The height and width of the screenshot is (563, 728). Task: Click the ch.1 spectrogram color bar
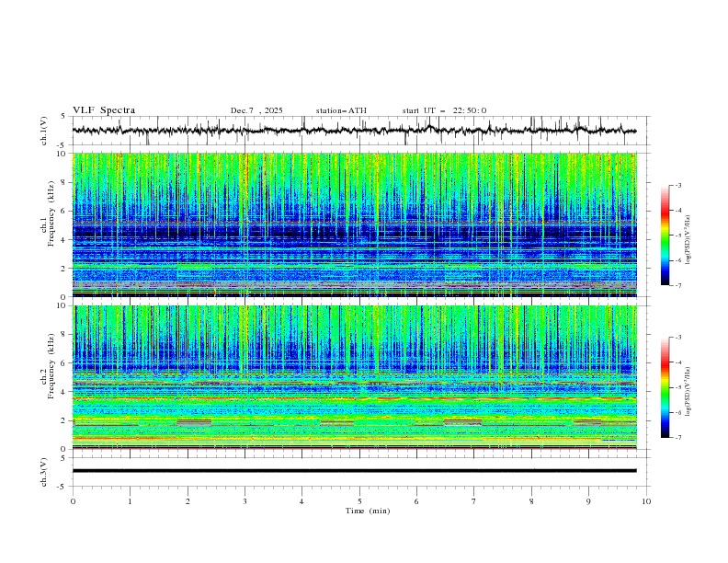tap(665, 236)
